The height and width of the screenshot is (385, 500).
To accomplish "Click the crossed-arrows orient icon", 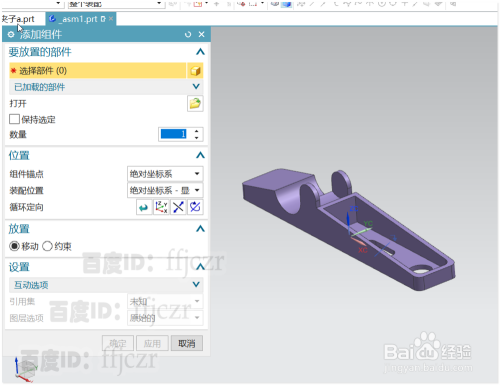I will [178, 207].
